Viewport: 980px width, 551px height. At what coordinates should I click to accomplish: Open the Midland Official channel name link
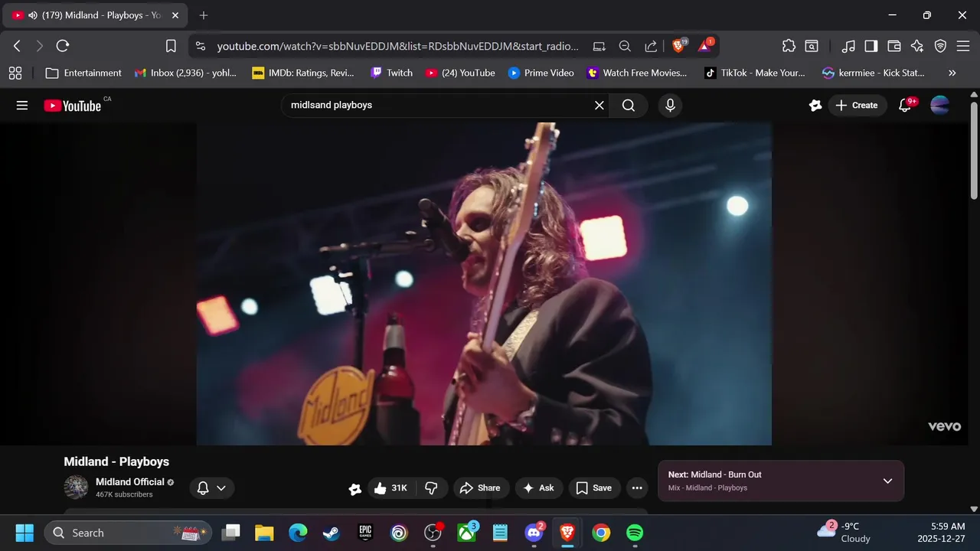pos(130,481)
